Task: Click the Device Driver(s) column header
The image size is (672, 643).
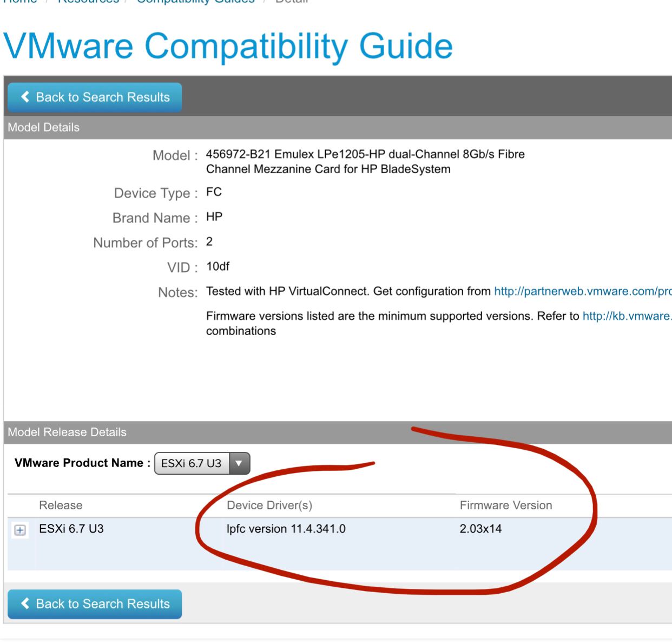Action: point(269,506)
